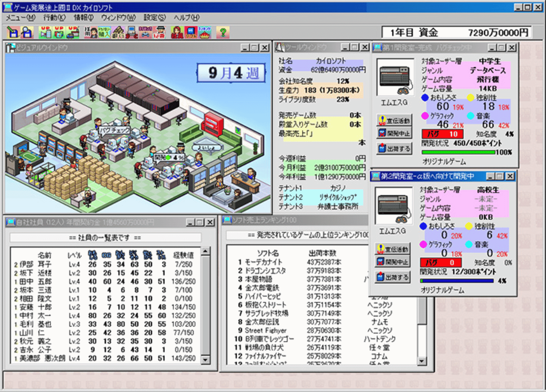Click the game controller license toolbar icon
This screenshot has width=546, height=392.
(146, 32)
